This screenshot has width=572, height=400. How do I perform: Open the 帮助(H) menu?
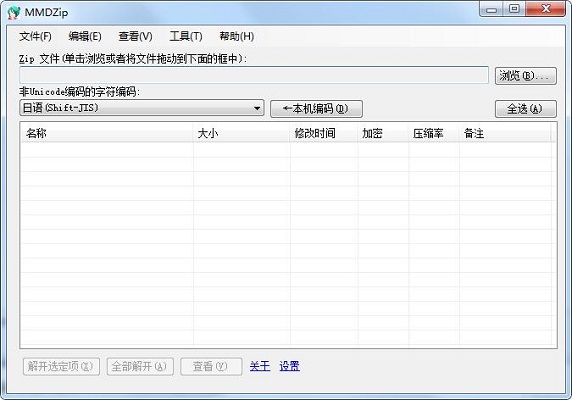[x=237, y=36]
